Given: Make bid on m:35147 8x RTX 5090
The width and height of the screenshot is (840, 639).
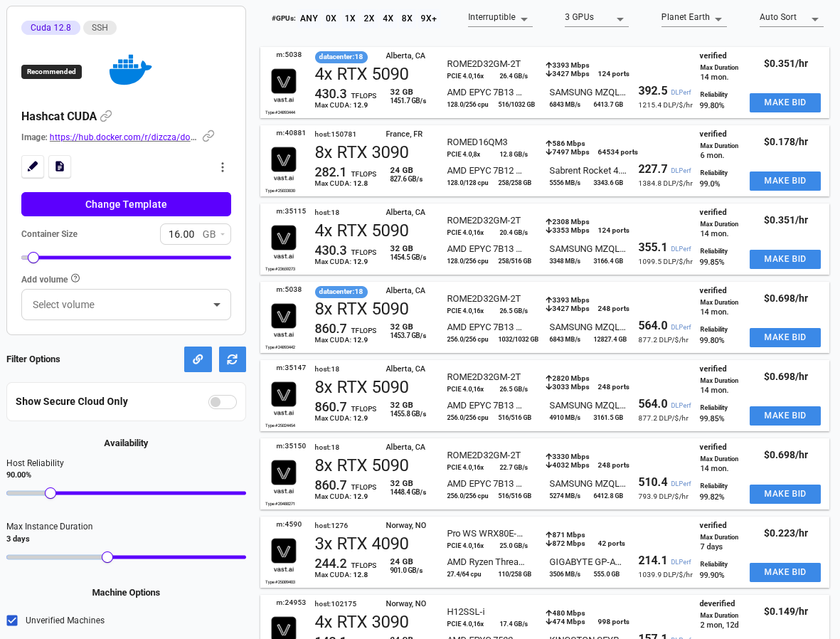Looking at the screenshot, I should pos(785,416).
